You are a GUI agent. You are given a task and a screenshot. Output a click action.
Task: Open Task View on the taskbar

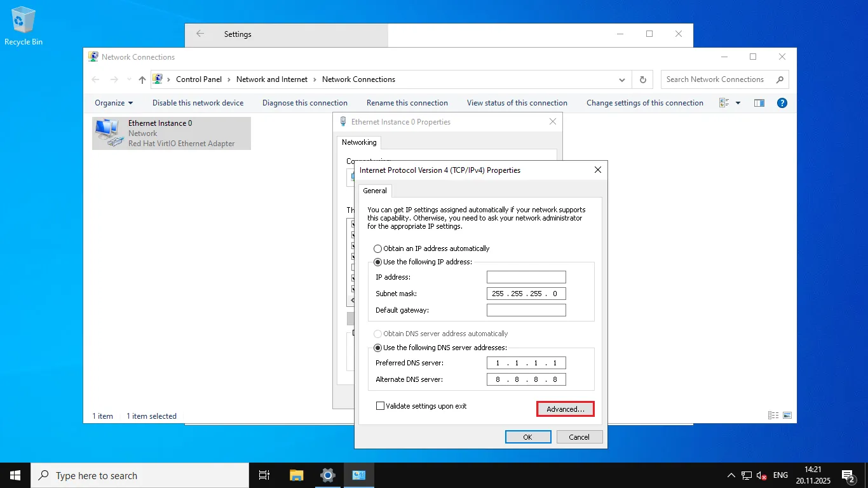264,475
